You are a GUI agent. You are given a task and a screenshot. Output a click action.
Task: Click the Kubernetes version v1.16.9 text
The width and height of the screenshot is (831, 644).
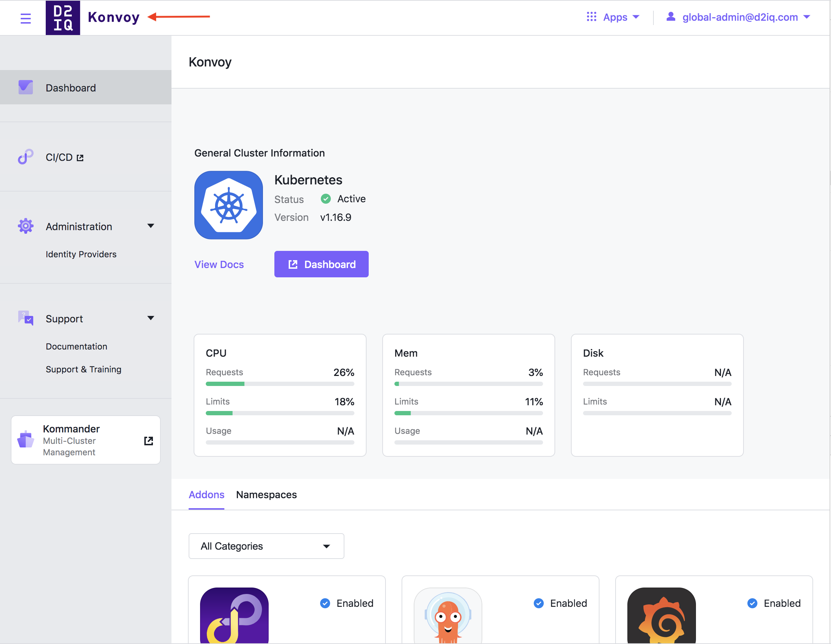click(335, 217)
